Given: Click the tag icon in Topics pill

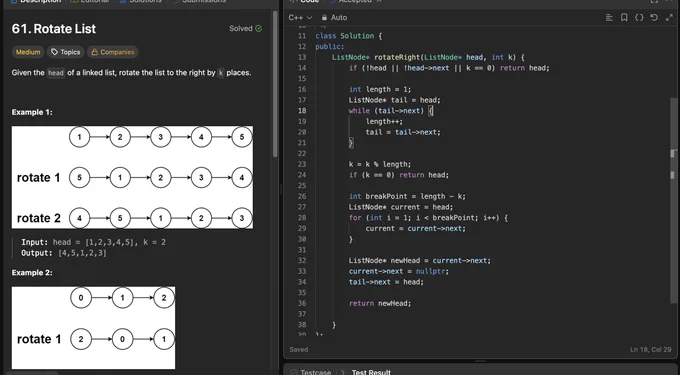Looking at the screenshot, I should 54,52.
